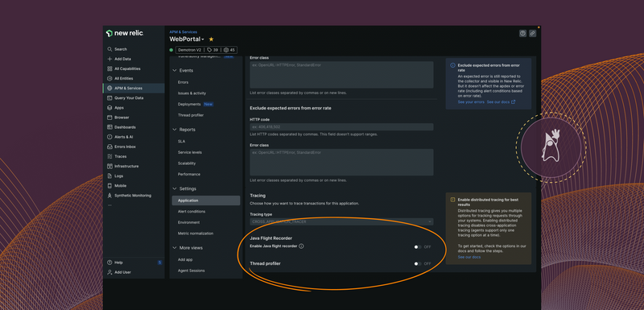Open All Capabilities grid icon
Image resolution: width=644 pixels, height=310 pixels.
109,68
